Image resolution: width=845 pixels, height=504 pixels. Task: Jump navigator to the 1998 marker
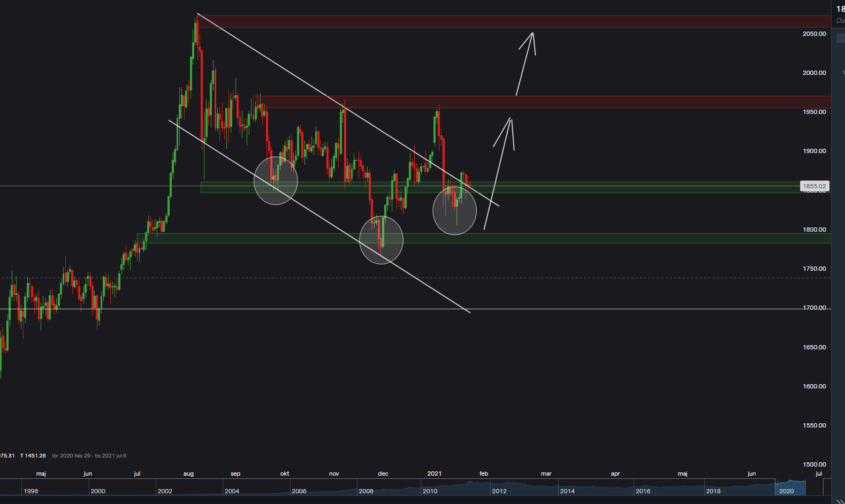(31, 491)
